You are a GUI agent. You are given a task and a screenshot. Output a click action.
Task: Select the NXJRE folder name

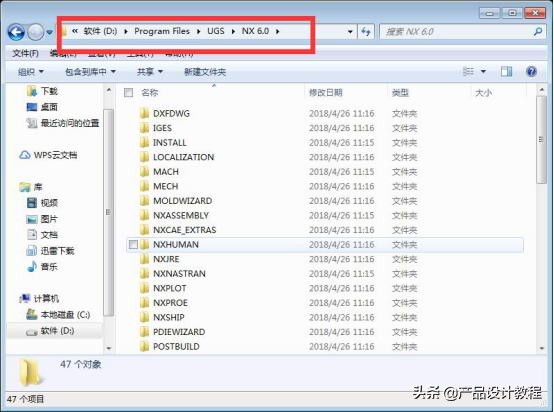(x=166, y=259)
